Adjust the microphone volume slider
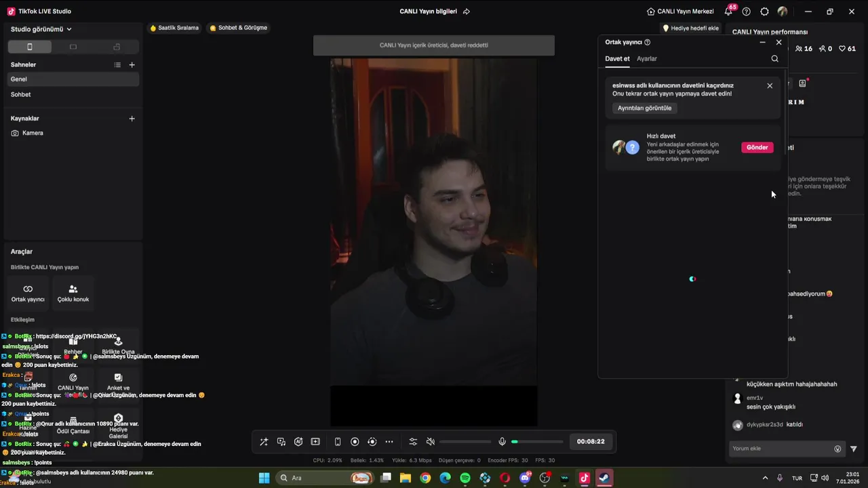Viewport: 868px width, 488px height. [537, 442]
